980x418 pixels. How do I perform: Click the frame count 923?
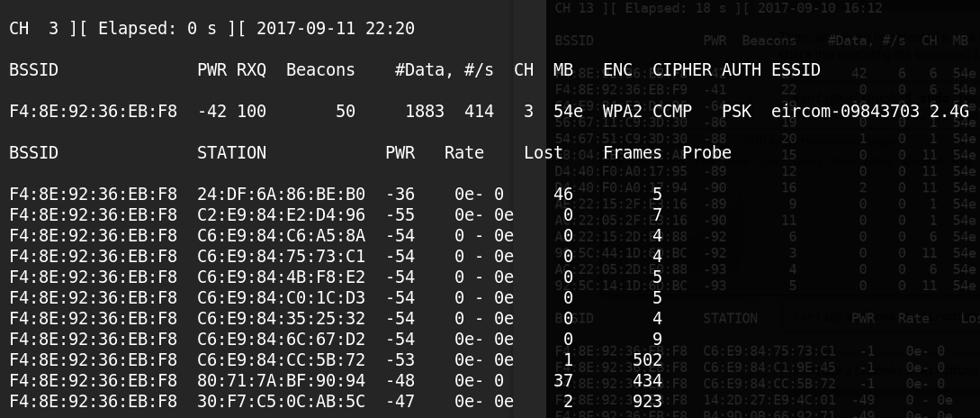pyautogui.click(x=647, y=401)
